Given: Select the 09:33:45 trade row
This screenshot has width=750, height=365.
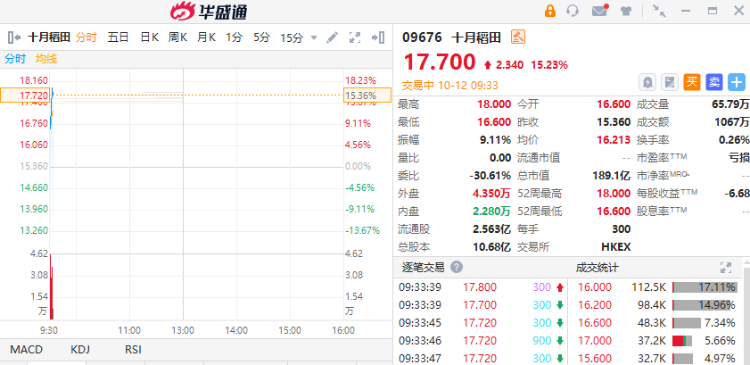Looking at the screenshot, I should tap(481, 323).
